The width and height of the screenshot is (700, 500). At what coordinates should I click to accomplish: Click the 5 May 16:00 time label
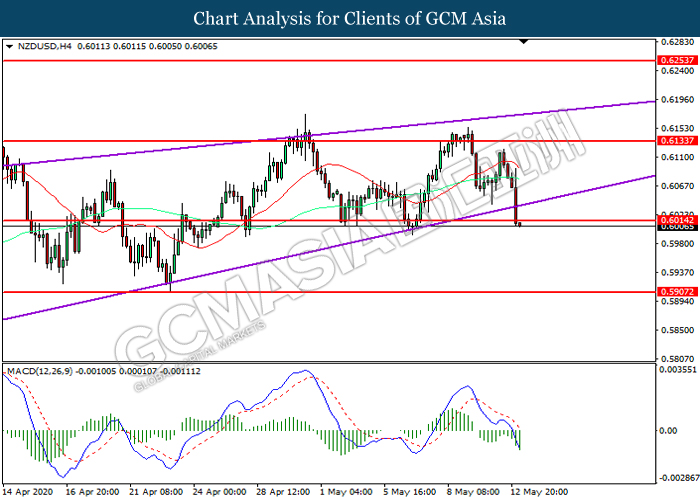point(410,492)
